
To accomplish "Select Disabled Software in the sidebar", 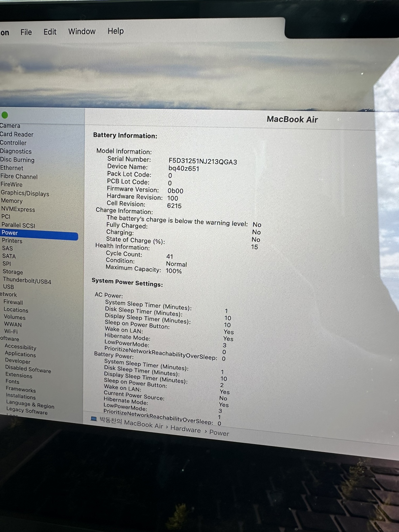I will coord(28,369).
